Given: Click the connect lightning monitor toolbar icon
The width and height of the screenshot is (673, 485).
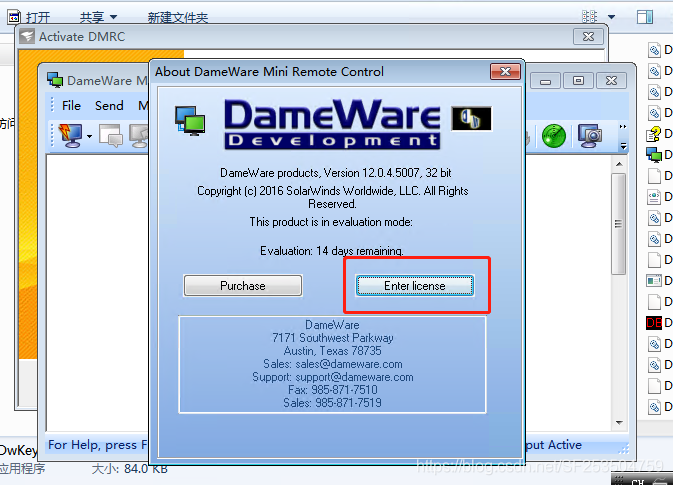Looking at the screenshot, I should [70, 136].
